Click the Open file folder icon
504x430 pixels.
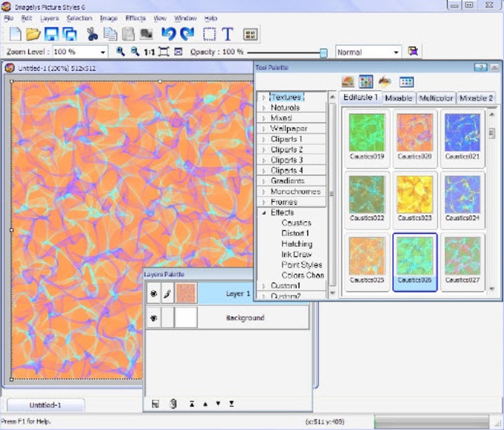pyautogui.click(x=33, y=35)
